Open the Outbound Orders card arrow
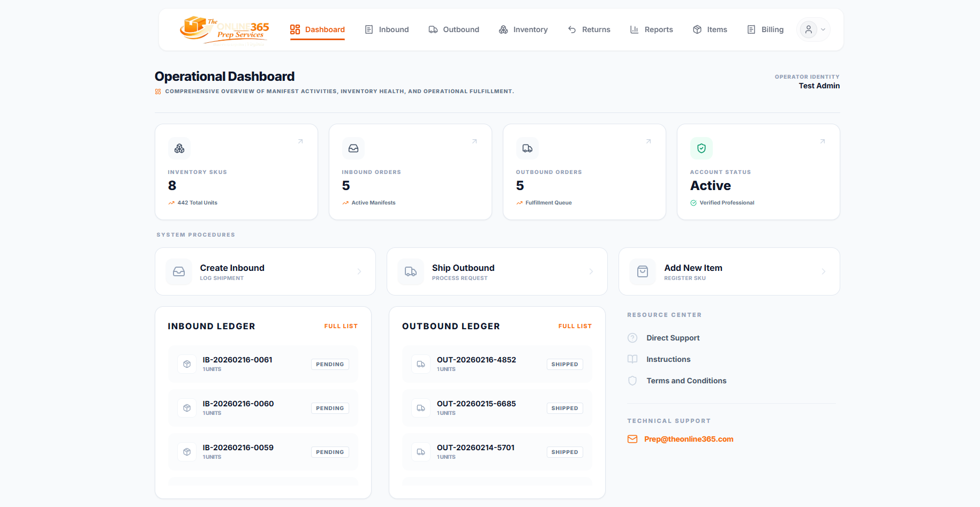The image size is (980, 507). (649, 141)
